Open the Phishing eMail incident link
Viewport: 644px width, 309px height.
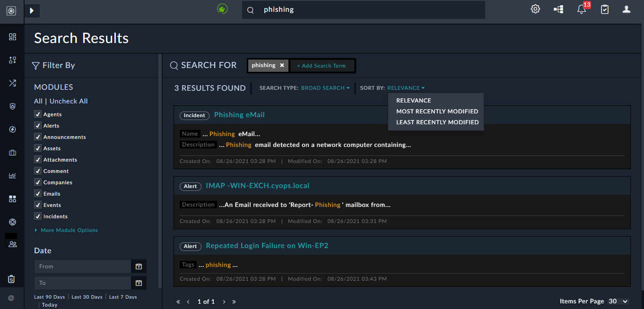pyautogui.click(x=239, y=115)
